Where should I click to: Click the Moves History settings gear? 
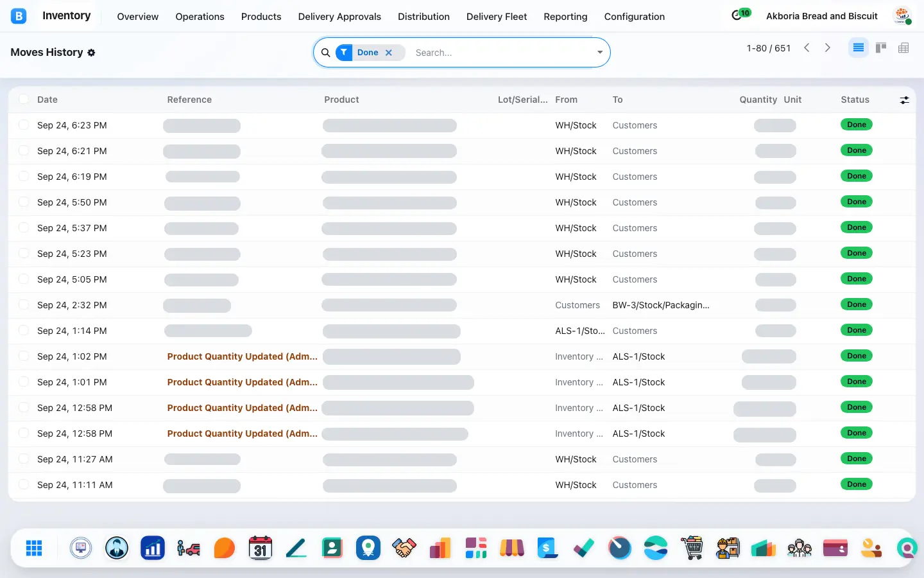tap(91, 53)
